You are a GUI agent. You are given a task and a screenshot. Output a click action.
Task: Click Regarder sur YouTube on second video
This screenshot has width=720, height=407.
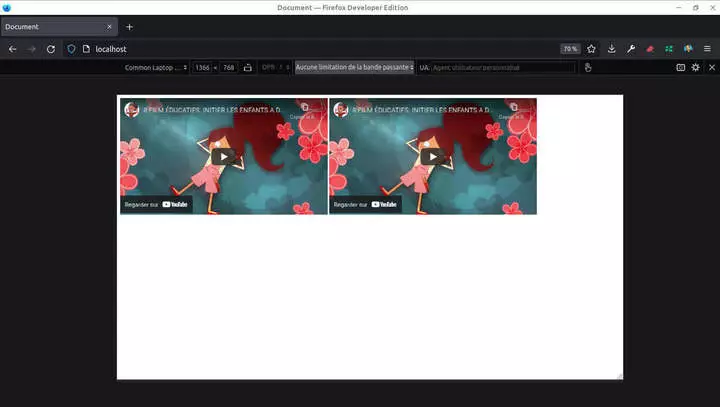366,204
